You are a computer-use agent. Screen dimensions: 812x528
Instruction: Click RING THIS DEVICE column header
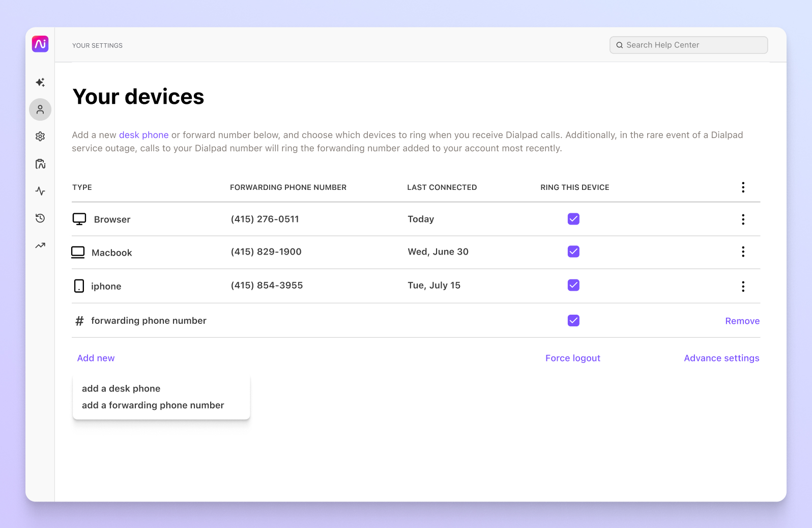pos(575,187)
